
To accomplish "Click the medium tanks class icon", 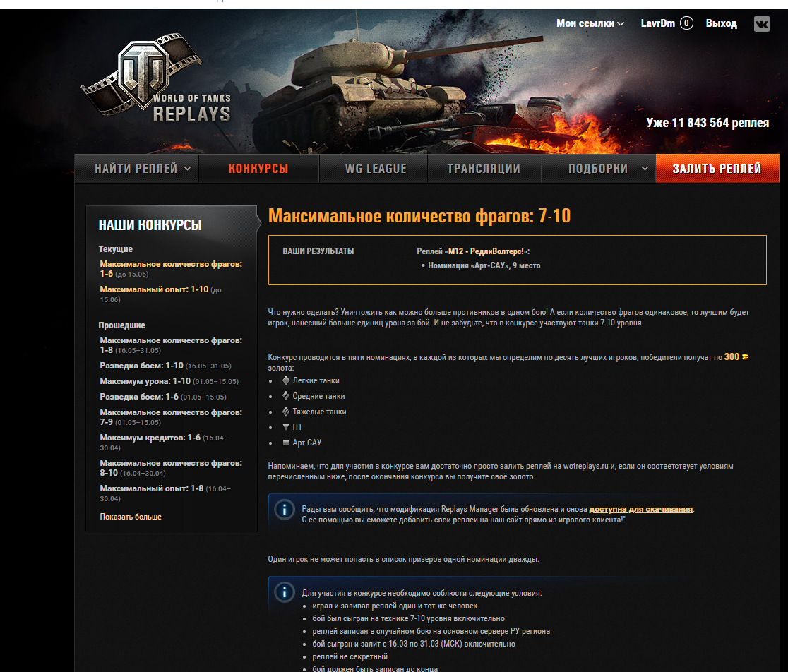I will [x=286, y=396].
